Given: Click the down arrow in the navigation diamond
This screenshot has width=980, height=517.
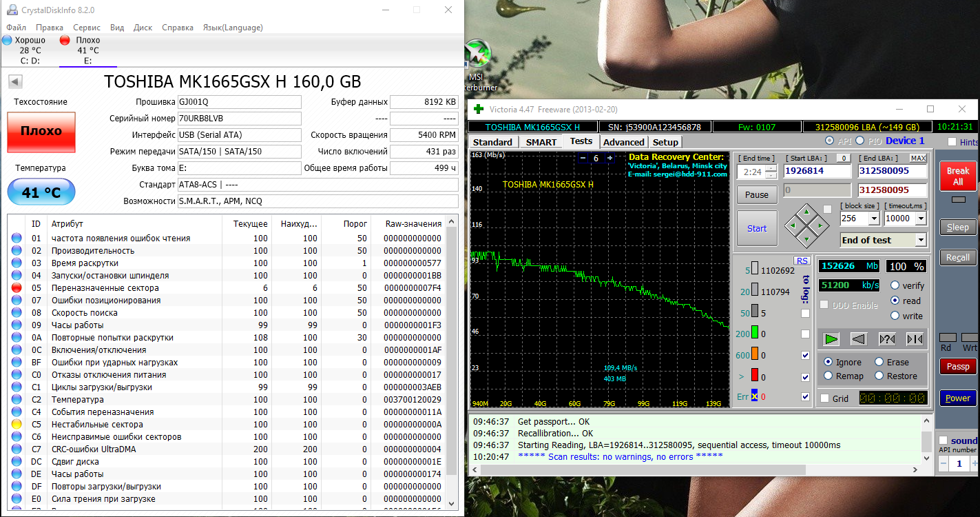Looking at the screenshot, I should (808, 239).
